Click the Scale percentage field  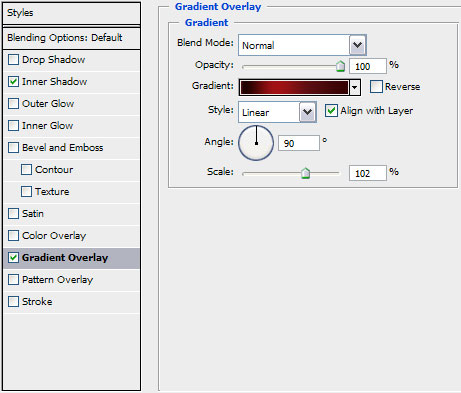368,173
